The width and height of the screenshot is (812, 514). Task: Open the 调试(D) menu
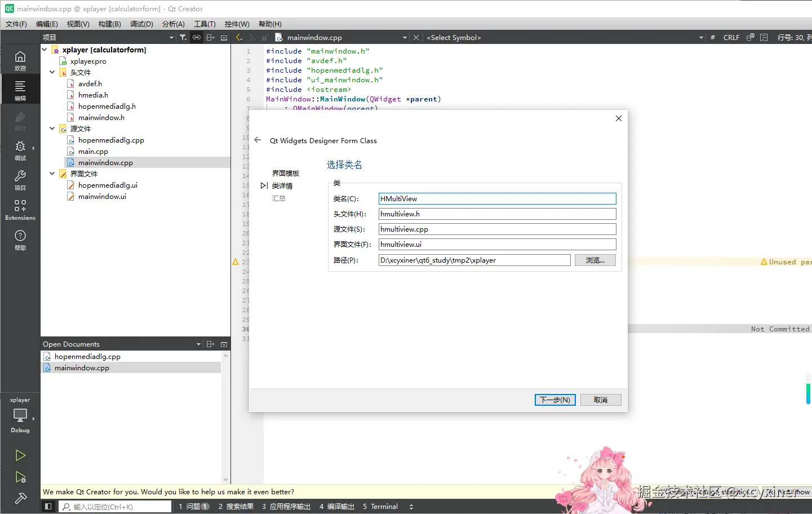coord(141,24)
